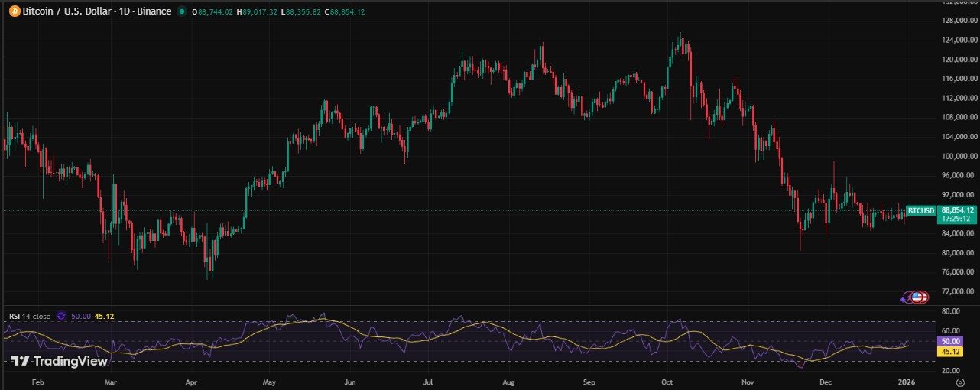The height and width of the screenshot is (390, 980).
Task: Click the Jul label on time axis
Action: (428, 380)
